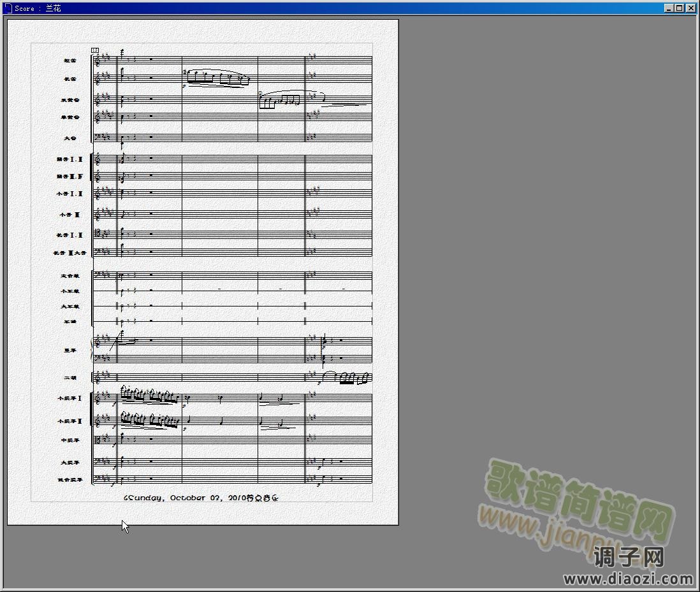
Task: Click the Sunday, October 03, 2010 footer text
Action: pos(201,498)
